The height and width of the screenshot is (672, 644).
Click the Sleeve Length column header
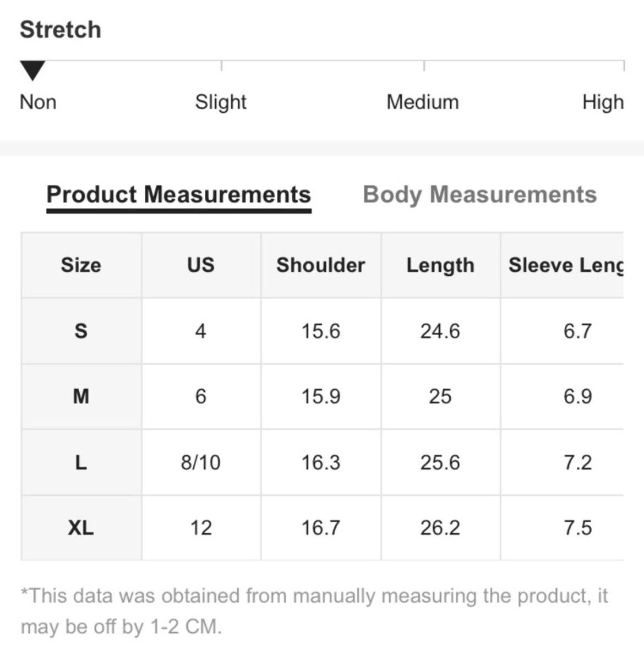coord(562,265)
